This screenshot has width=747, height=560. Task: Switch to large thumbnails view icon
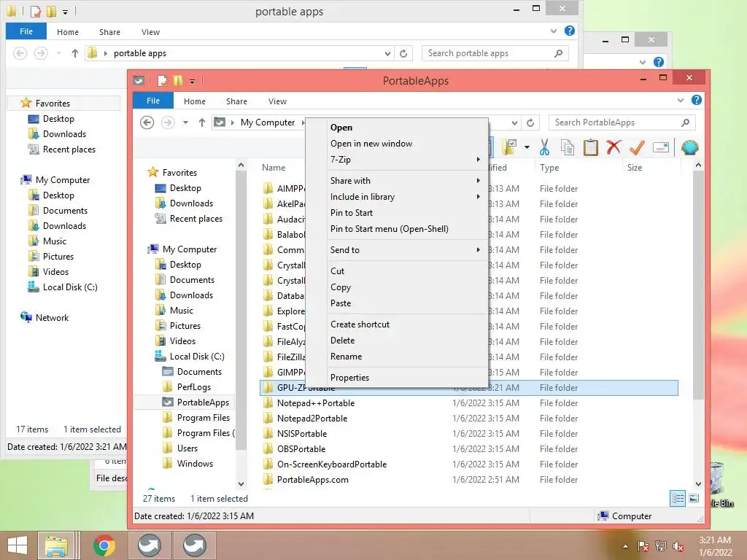coord(694,499)
